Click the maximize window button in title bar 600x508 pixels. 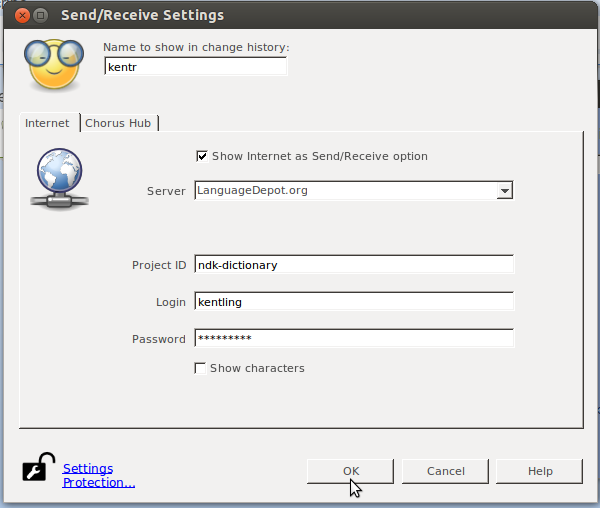point(41,16)
